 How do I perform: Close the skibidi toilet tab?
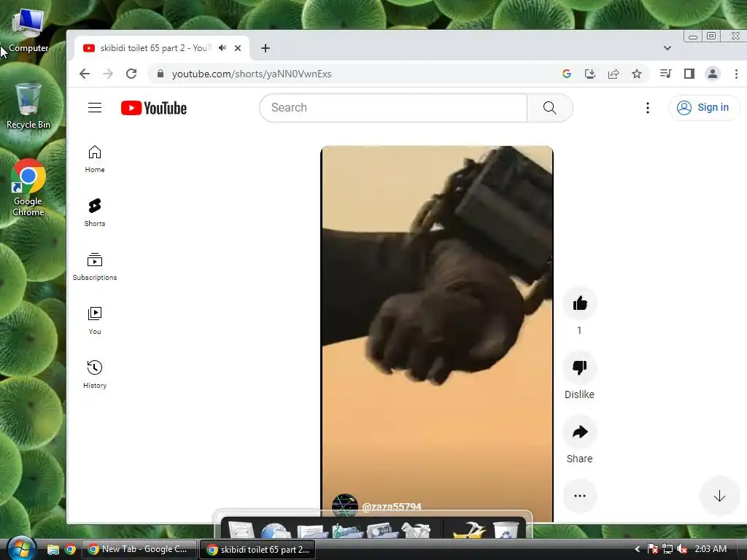point(238,48)
